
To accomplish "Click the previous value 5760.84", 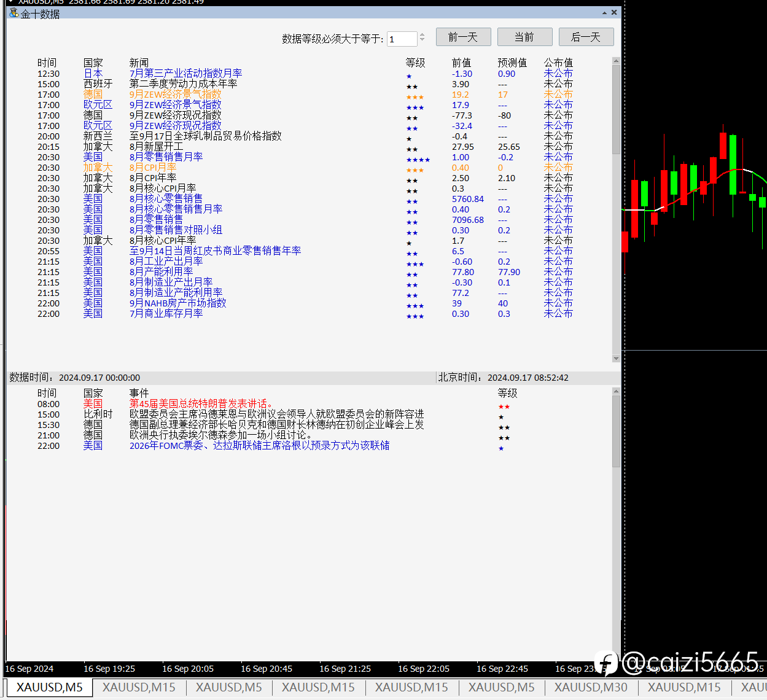I will click(x=468, y=199).
